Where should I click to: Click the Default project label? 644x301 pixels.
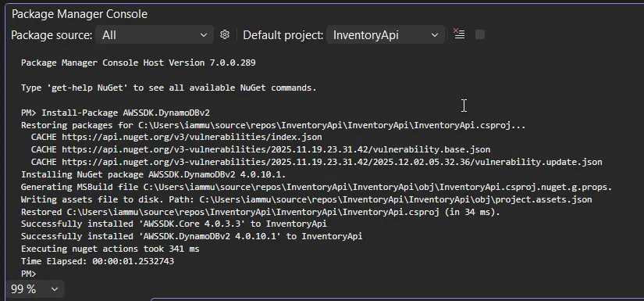point(283,35)
